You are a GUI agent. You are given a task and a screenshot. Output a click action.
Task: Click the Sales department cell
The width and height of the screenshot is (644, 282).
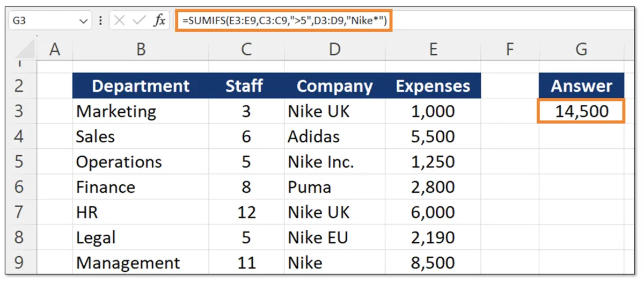[141, 136]
